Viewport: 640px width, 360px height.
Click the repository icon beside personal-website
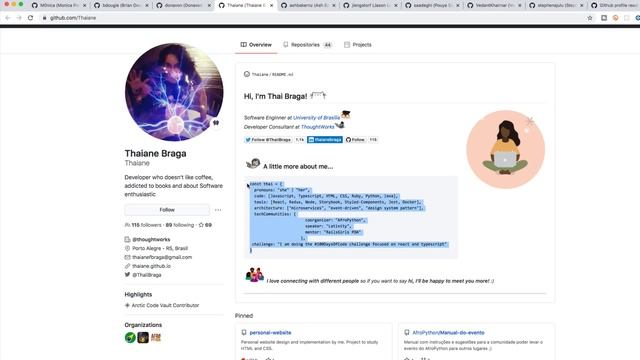coord(244,333)
